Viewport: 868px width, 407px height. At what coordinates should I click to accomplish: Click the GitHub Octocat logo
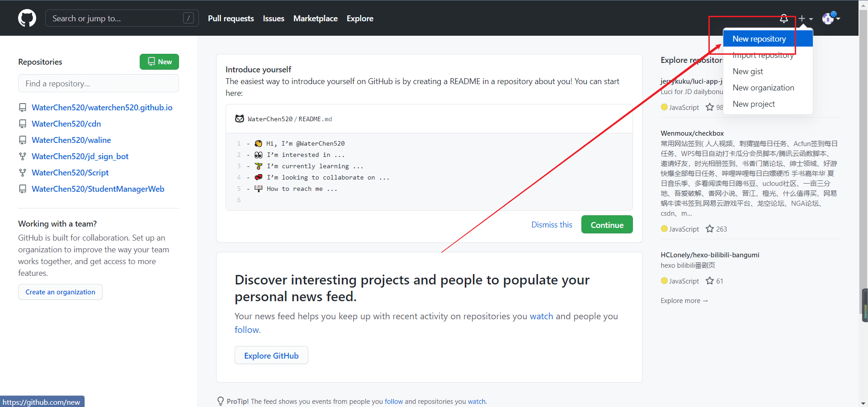click(x=27, y=19)
